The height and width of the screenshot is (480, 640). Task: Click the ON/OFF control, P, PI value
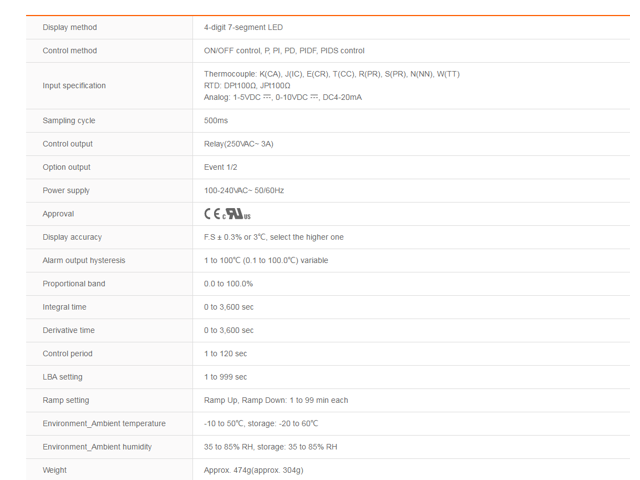(x=284, y=50)
